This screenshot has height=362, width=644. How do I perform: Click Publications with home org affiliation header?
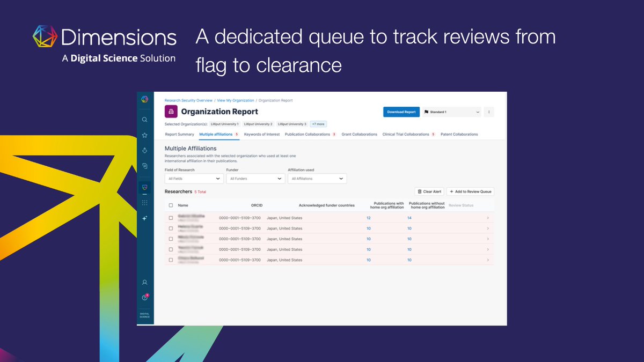(x=387, y=205)
